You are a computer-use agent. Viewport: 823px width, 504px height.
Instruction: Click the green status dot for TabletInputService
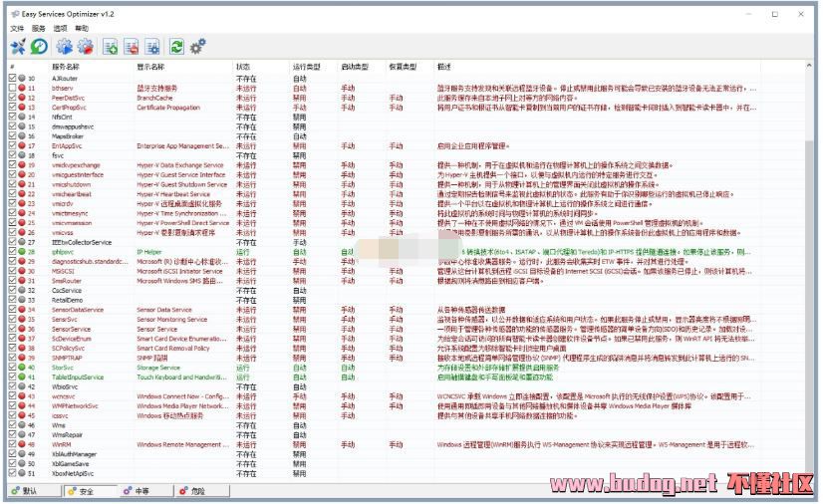click(x=22, y=378)
